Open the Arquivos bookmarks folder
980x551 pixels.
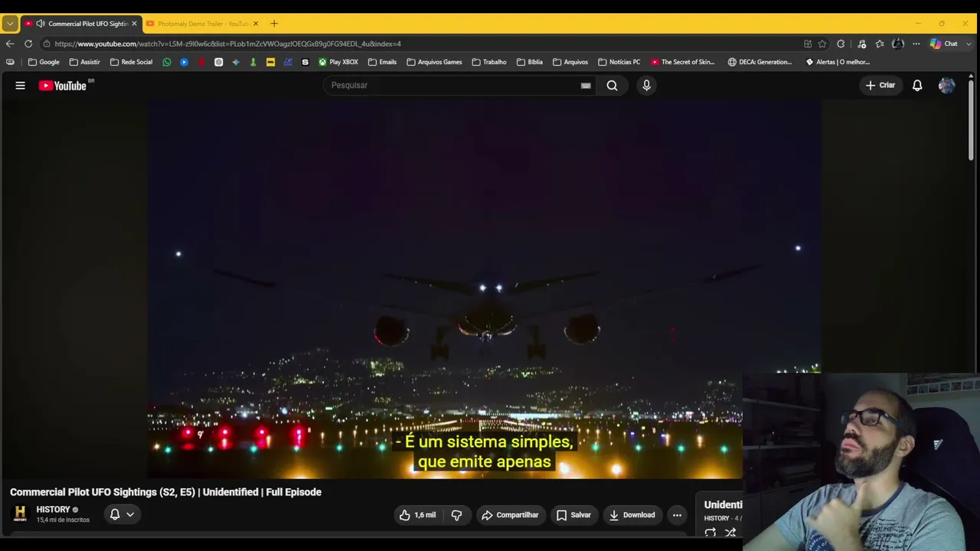(570, 62)
